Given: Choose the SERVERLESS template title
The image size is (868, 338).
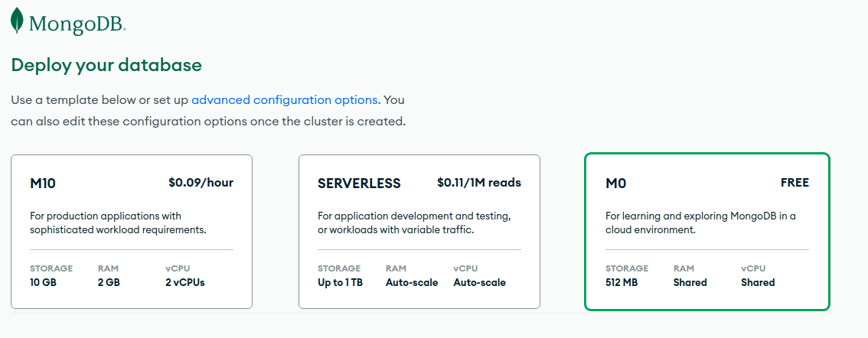Looking at the screenshot, I should [359, 184].
